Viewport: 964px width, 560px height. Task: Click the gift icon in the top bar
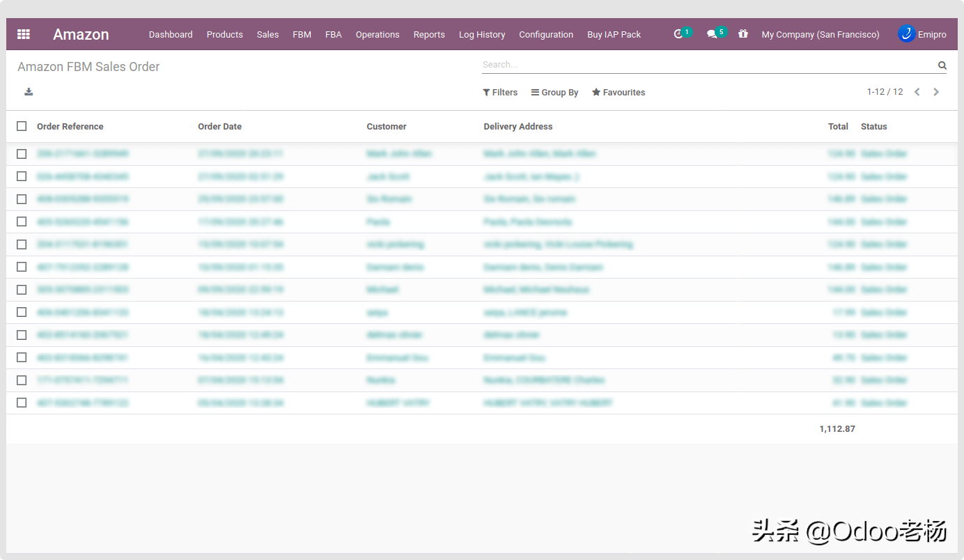pyautogui.click(x=743, y=33)
